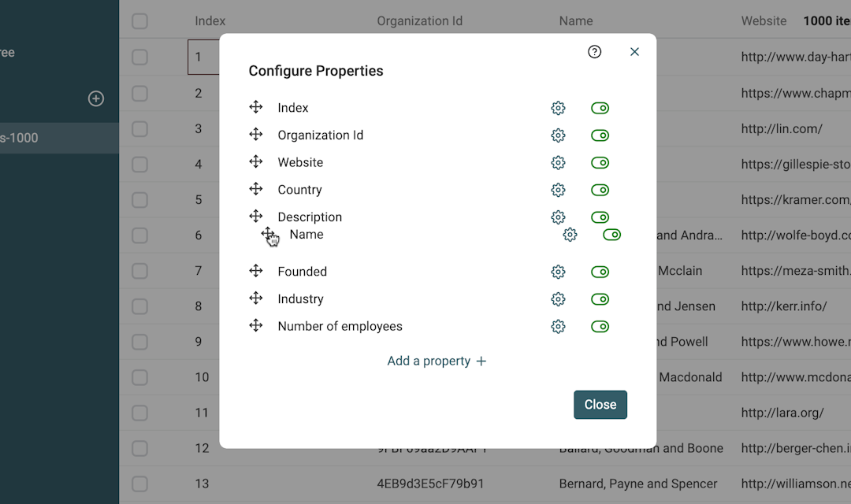Dismiss dialog with the X icon

pyautogui.click(x=634, y=52)
